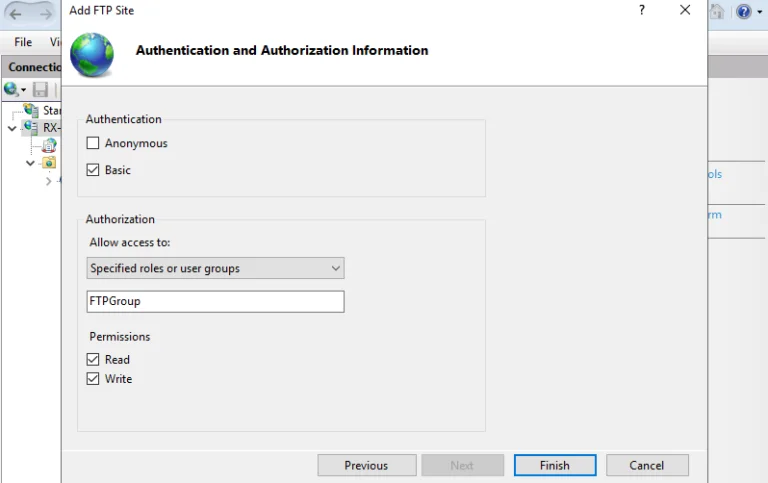Collapse the RX- server tree node
This screenshot has width=768, height=483.
(x=12, y=128)
